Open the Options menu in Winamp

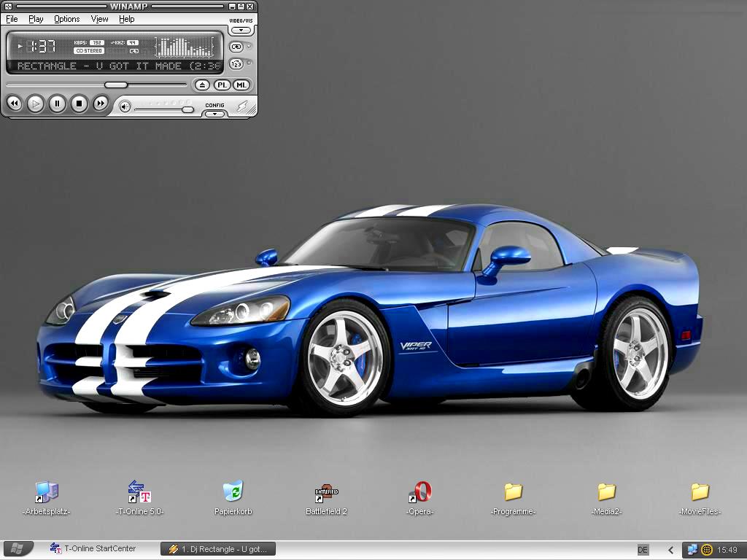coord(67,19)
